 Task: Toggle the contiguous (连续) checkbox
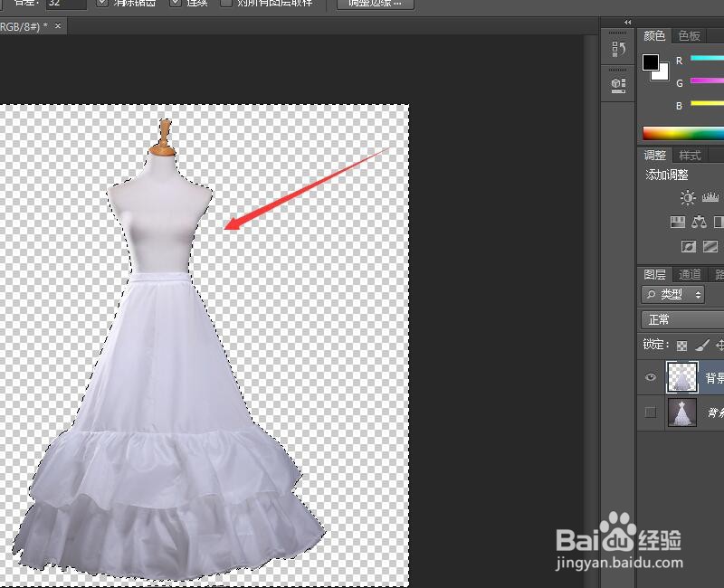176,3
